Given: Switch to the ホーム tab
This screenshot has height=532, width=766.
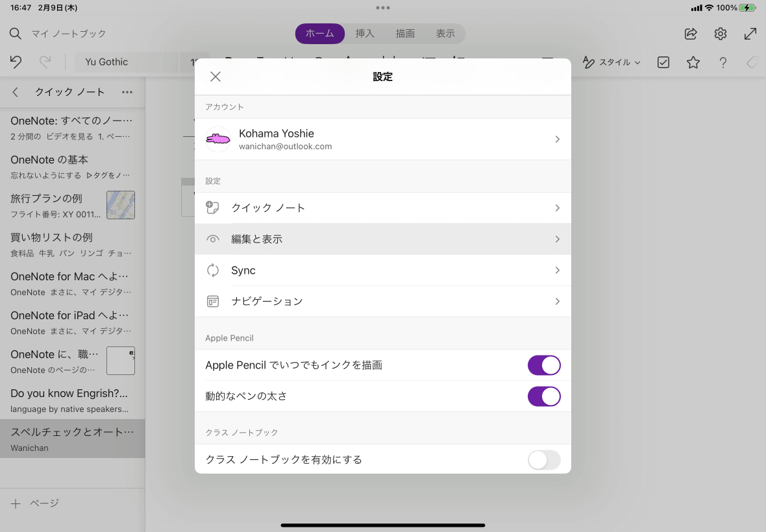Looking at the screenshot, I should pyautogui.click(x=320, y=34).
